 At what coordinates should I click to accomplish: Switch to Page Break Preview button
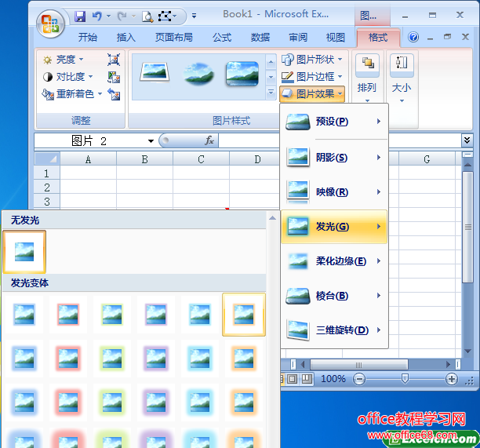coord(307,379)
